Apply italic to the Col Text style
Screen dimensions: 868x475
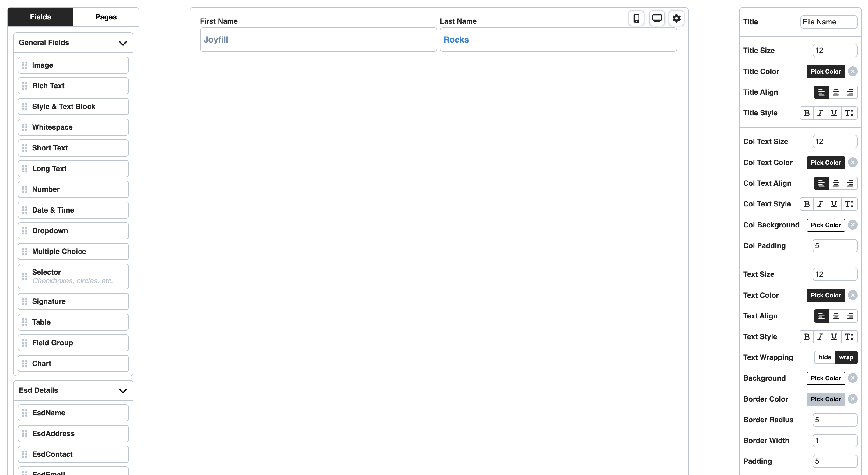pyautogui.click(x=821, y=204)
